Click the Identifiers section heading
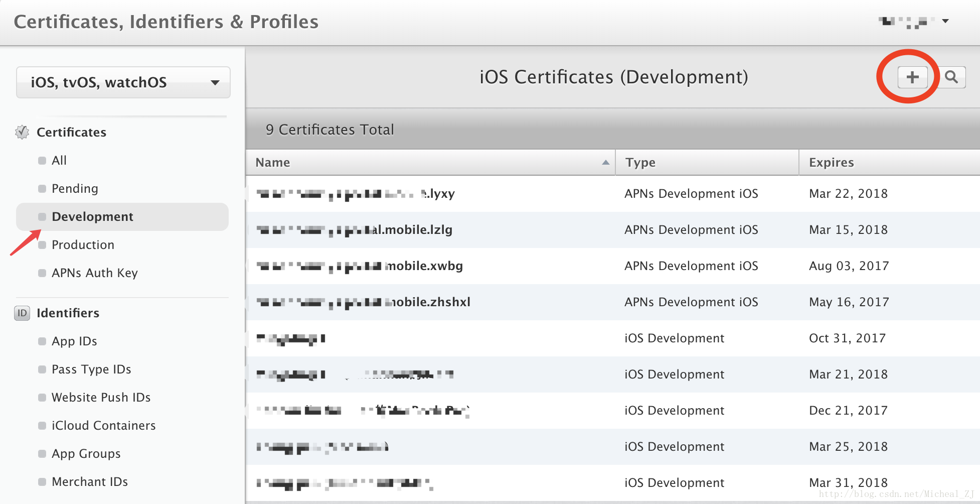This screenshot has height=504, width=980. (68, 313)
